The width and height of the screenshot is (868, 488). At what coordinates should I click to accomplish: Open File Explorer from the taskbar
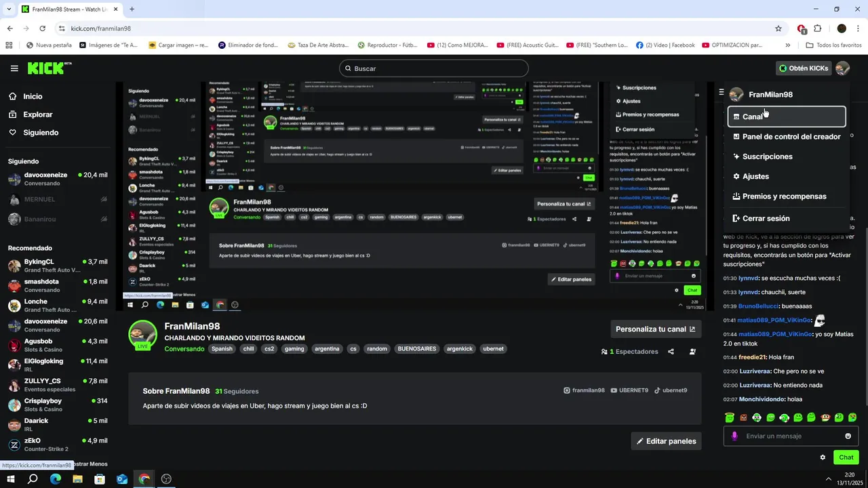pyautogui.click(x=77, y=479)
